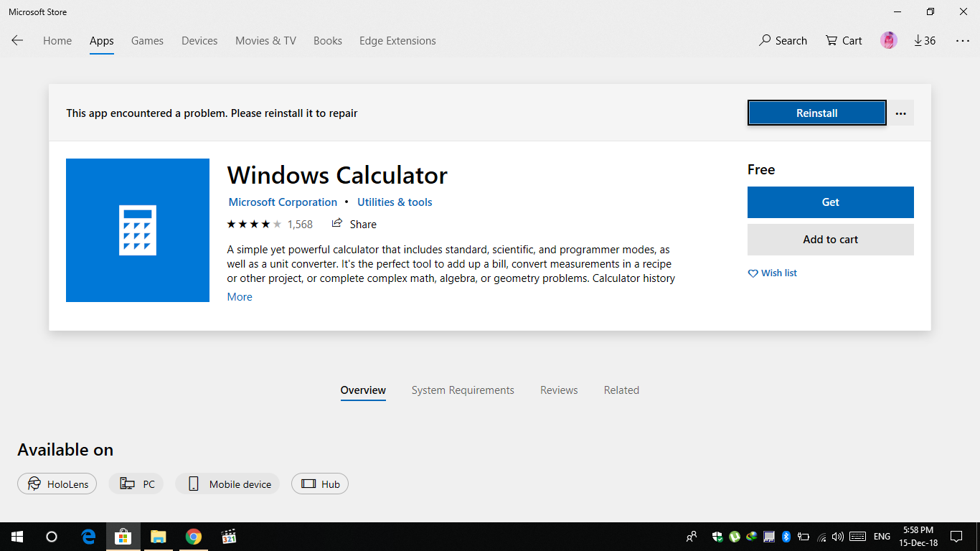Viewport: 980px width, 551px height.
Task: Open Internet Download Manager tray icon
Action: click(x=752, y=537)
